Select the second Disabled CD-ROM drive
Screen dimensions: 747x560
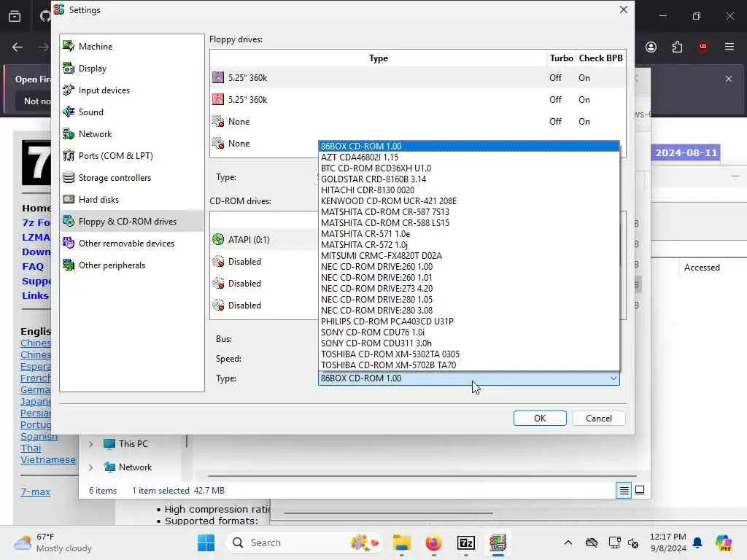[264, 284]
